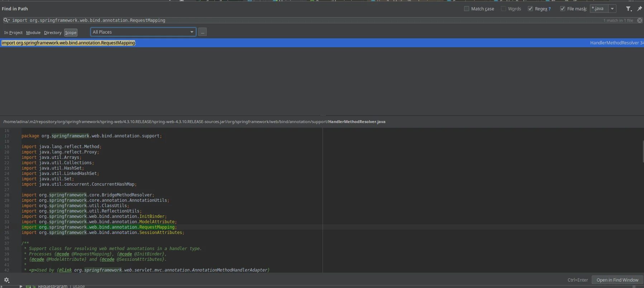Disable the Regex checkbox

click(530, 9)
